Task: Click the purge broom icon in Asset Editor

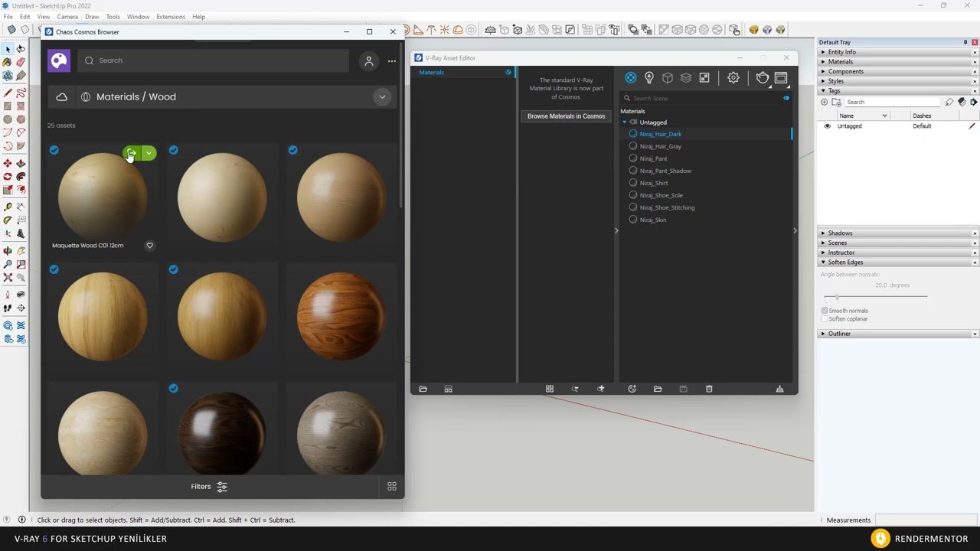Action: click(780, 389)
